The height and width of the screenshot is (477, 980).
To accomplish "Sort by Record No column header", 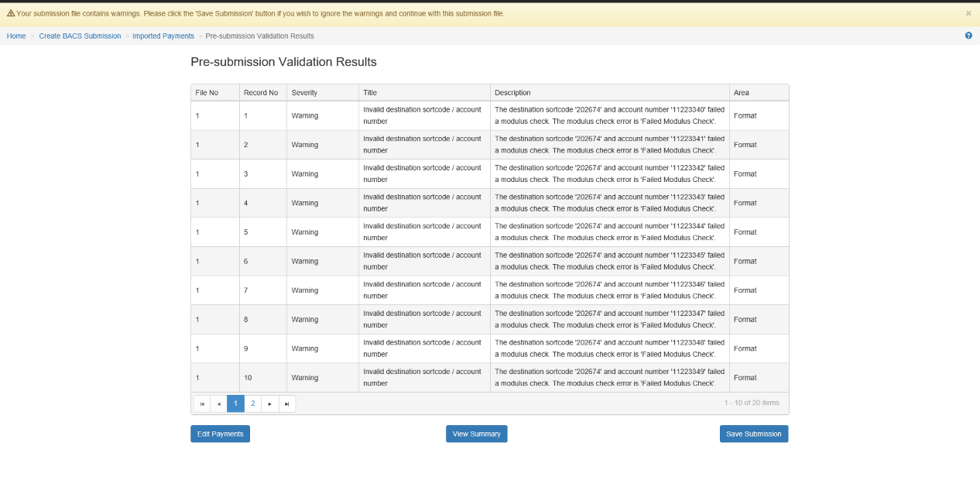I will tap(260, 93).
